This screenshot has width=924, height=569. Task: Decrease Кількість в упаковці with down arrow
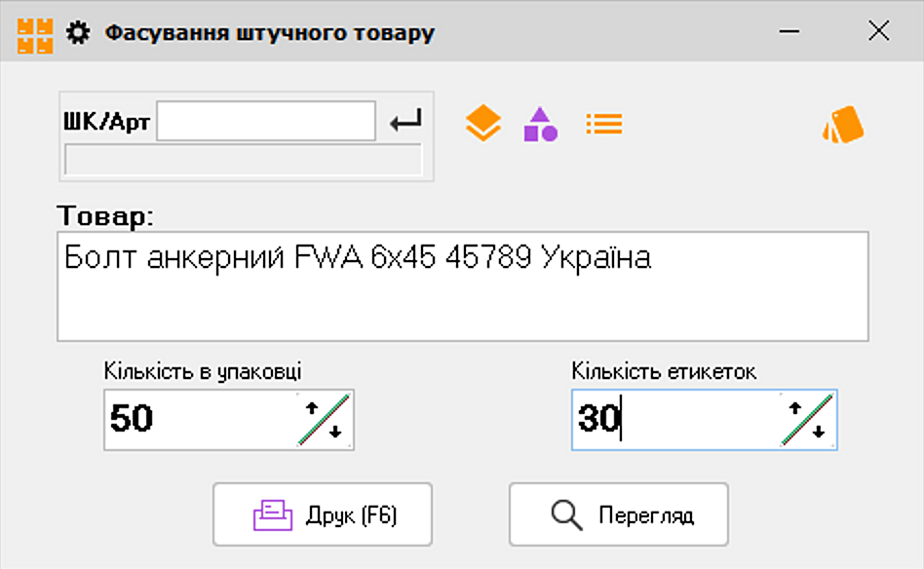pos(336,433)
